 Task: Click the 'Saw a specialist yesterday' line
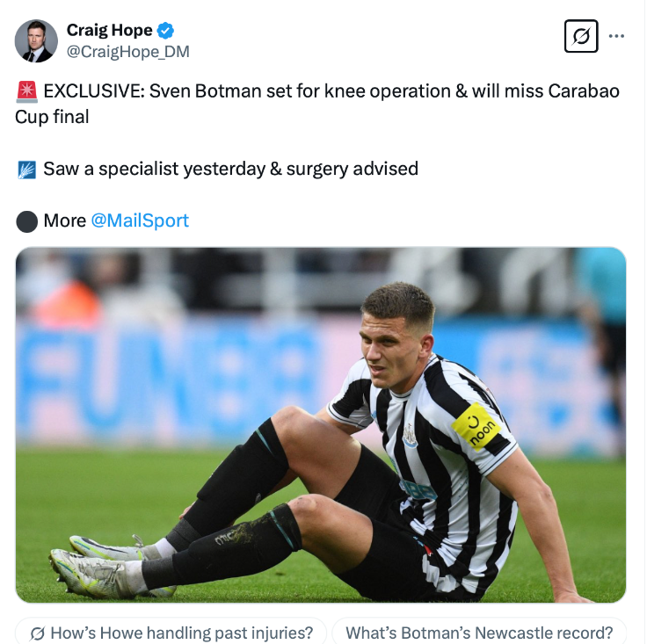(x=230, y=169)
